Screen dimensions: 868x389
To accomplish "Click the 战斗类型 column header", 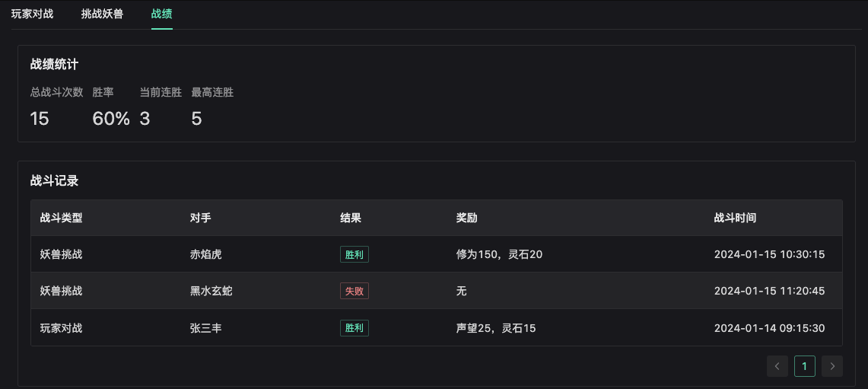I will tap(61, 218).
